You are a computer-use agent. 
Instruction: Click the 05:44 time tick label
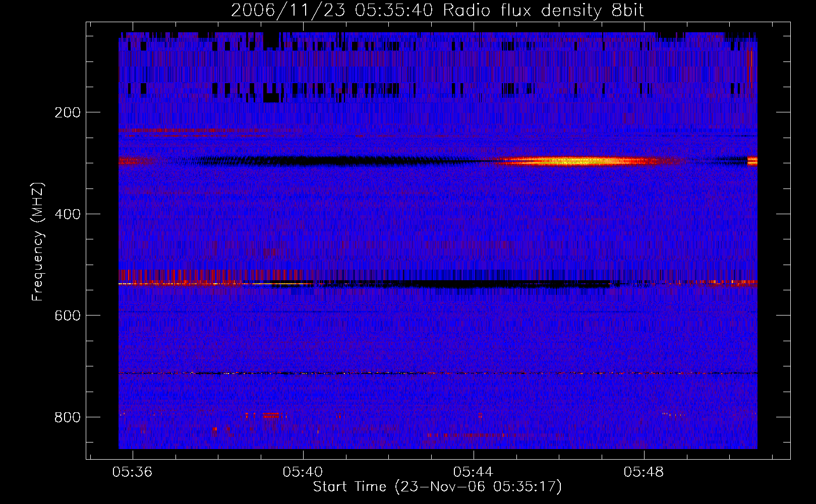[473, 472]
